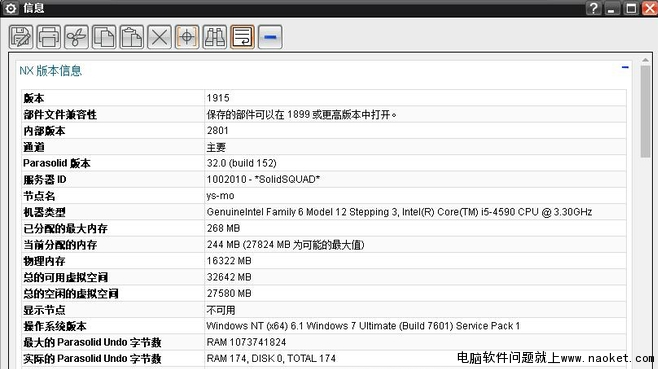Click the 显示节点 value 不可用
Viewport: 658px width, 369px height.
pyautogui.click(x=221, y=310)
